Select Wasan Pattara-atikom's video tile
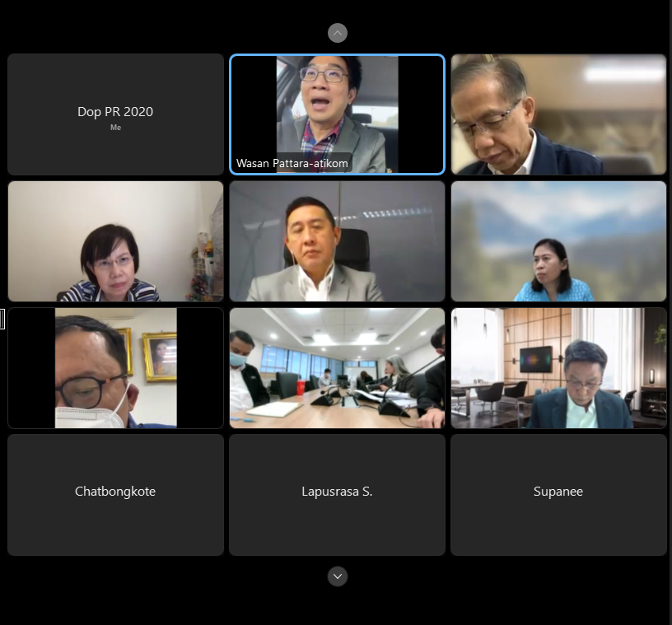 (338, 114)
